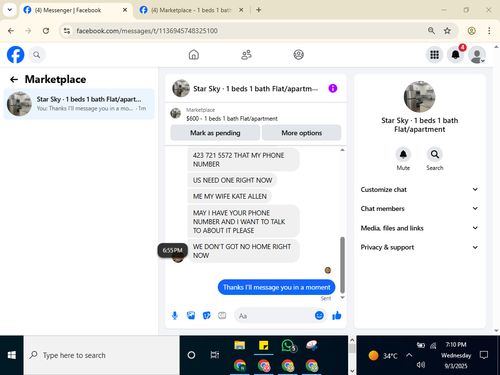Open the clock showing 7:10 PM
The height and width of the screenshot is (375, 500).
click(x=456, y=345)
